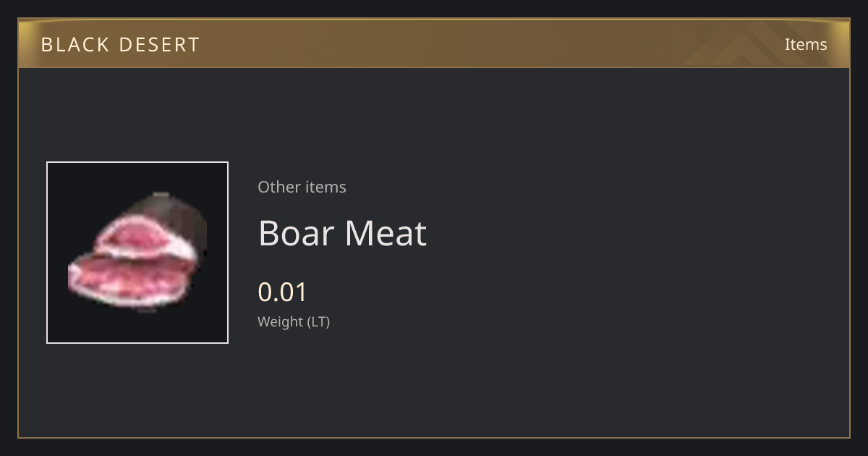Click the Weight (LT) label
This screenshot has height=456, width=868.
point(294,322)
